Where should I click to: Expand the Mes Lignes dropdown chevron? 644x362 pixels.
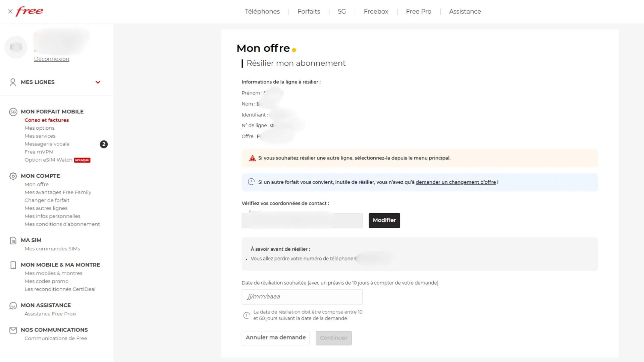[98, 82]
